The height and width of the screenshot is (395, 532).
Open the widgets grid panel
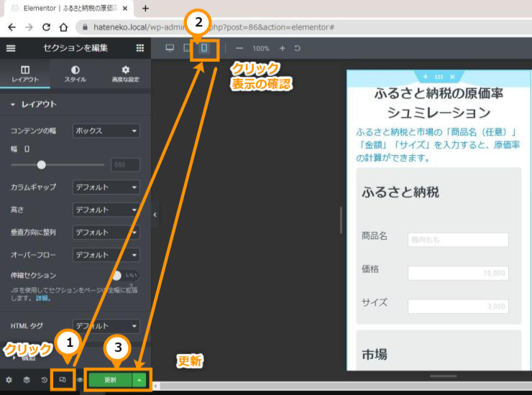click(139, 48)
